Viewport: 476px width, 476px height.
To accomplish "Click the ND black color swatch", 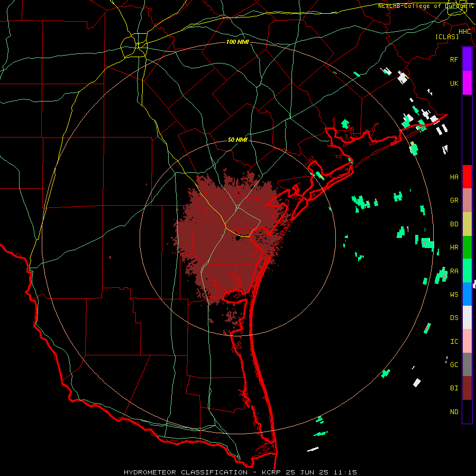I will coord(467,411).
